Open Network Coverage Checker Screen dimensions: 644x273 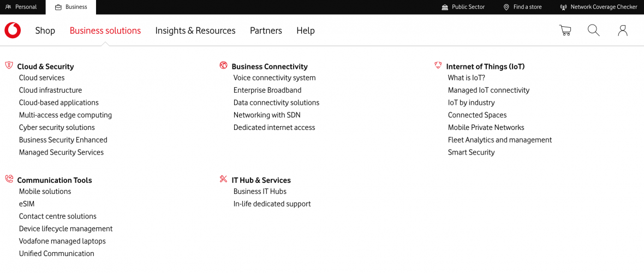click(x=599, y=7)
